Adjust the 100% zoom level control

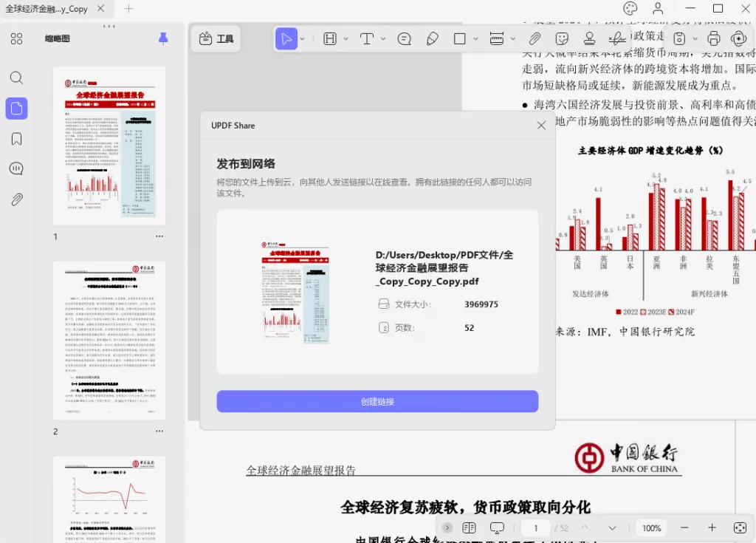point(650,527)
